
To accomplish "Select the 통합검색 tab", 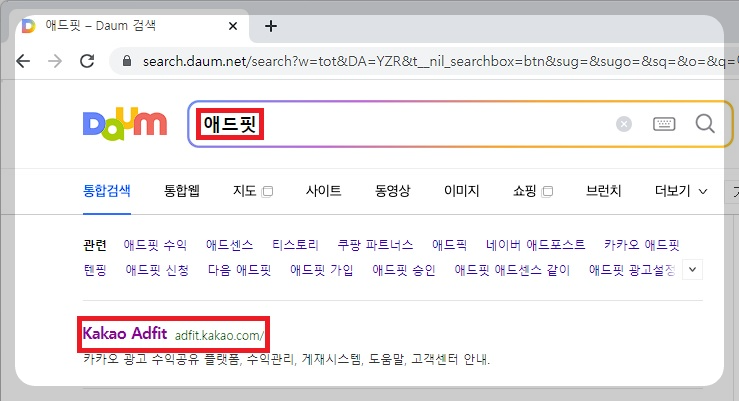I will click(107, 191).
